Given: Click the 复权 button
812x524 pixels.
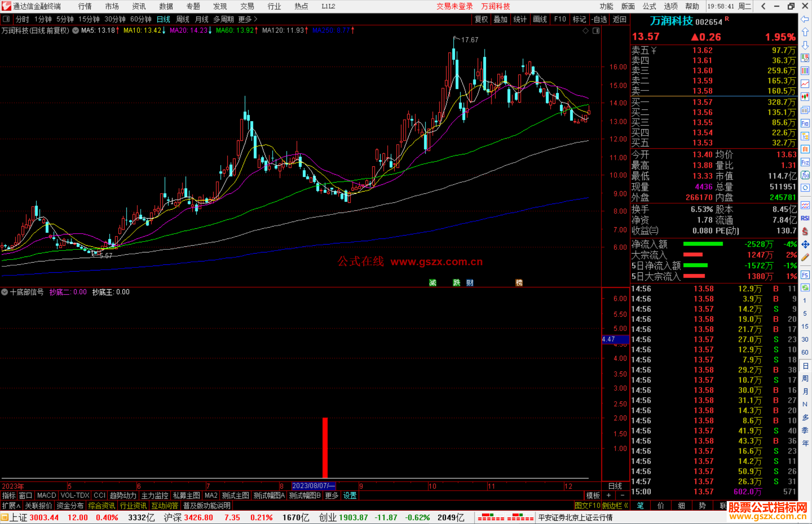Looking at the screenshot, I should click(x=481, y=19).
